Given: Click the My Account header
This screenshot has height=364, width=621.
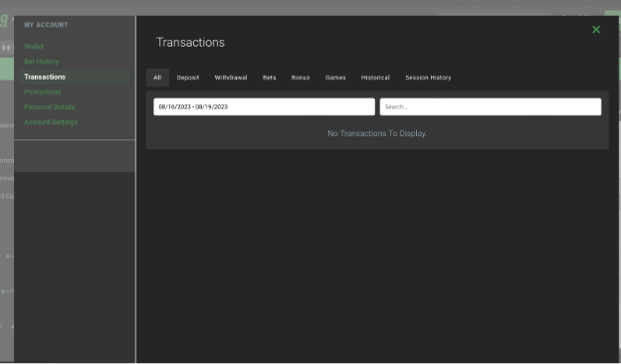Looking at the screenshot, I should 46,25.
